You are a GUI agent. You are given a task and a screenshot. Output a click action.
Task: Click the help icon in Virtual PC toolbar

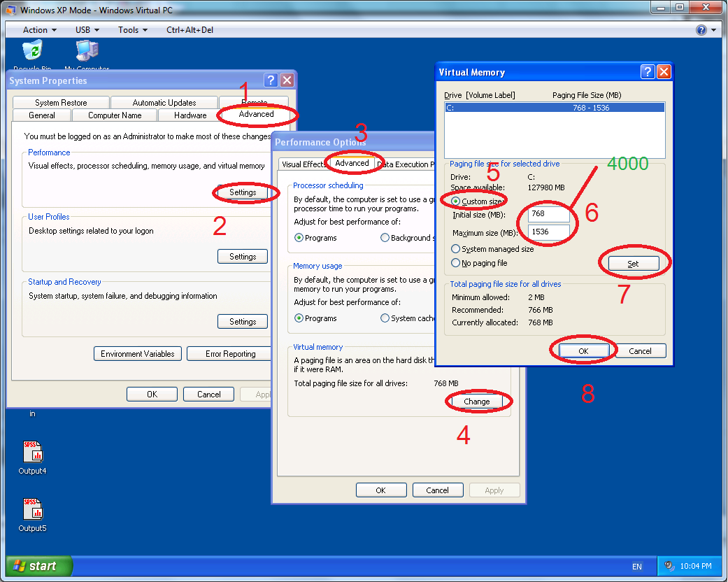701,30
